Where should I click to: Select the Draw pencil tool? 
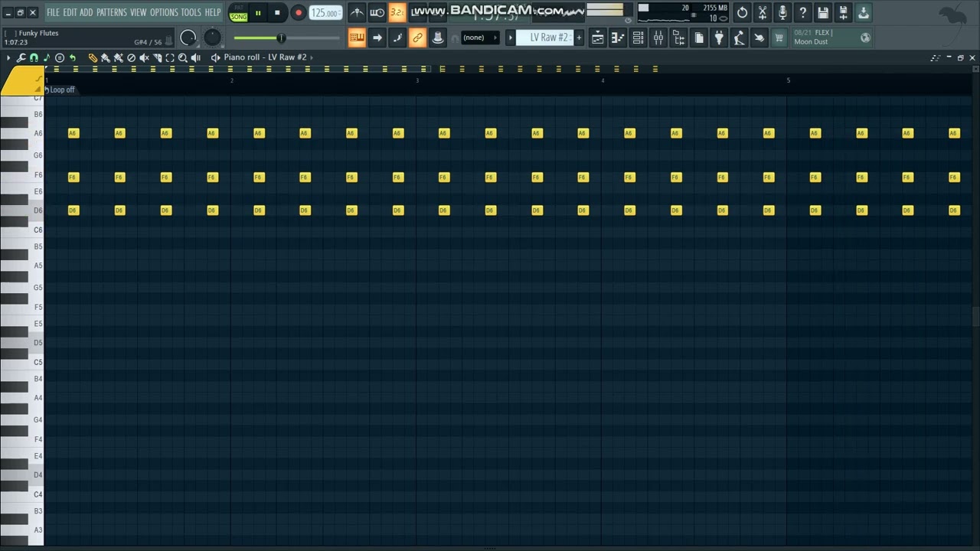point(93,57)
